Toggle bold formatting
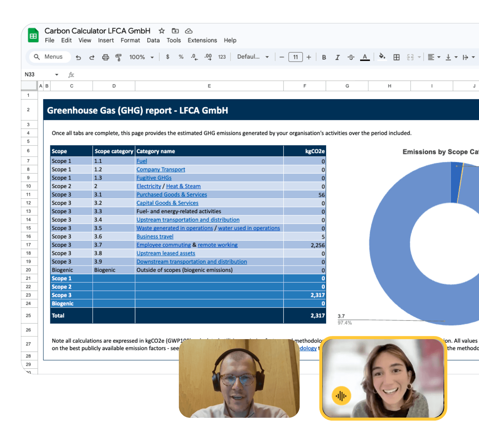Viewport: 479px width, 448px height. (324, 57)
